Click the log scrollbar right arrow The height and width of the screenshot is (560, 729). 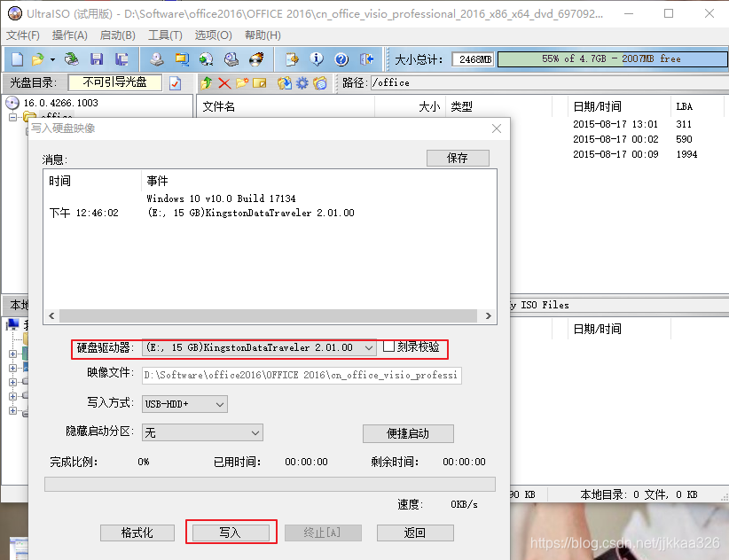pyautogui.click(x=488, y=315)
